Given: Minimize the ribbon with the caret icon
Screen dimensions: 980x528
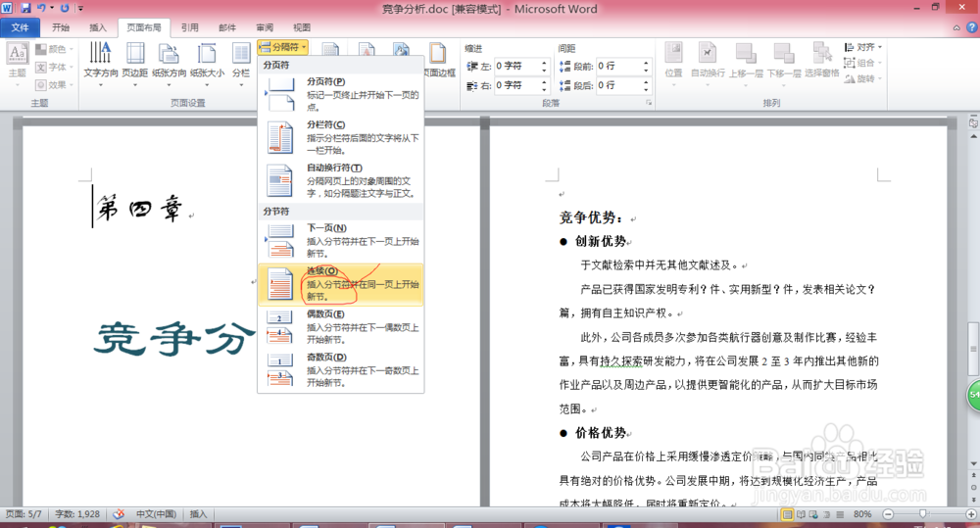Looking at the screenshot, I should pos(956,28).
